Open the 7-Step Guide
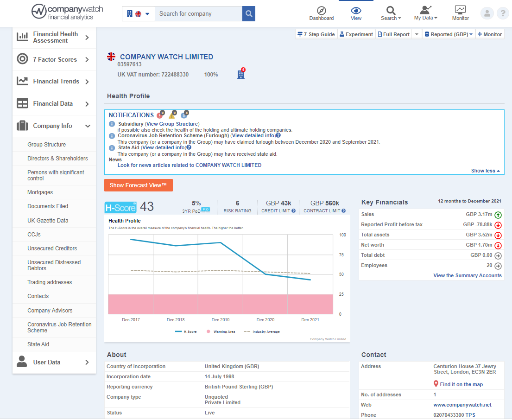The height and width of the screenshot is (420, 512). click(x=316, y=34)
